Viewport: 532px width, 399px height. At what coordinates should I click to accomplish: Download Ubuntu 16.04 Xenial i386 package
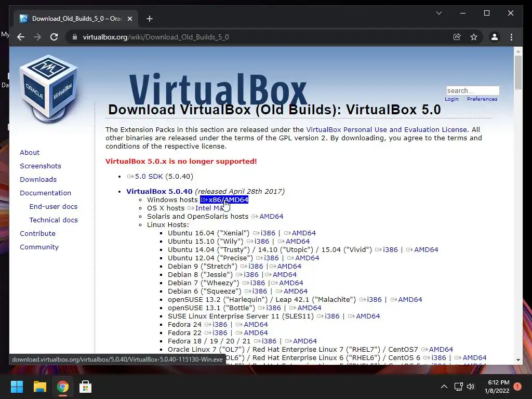[264, 233]
